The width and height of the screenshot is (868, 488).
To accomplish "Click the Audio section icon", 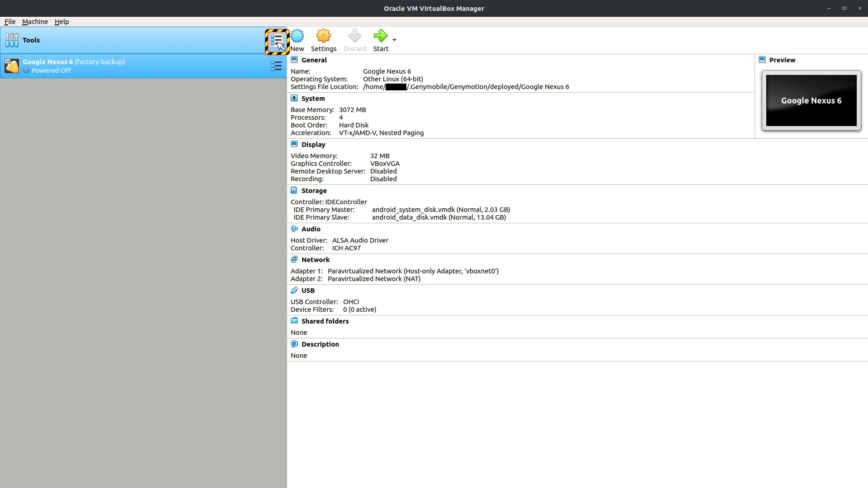I will [x=294, y=229].
